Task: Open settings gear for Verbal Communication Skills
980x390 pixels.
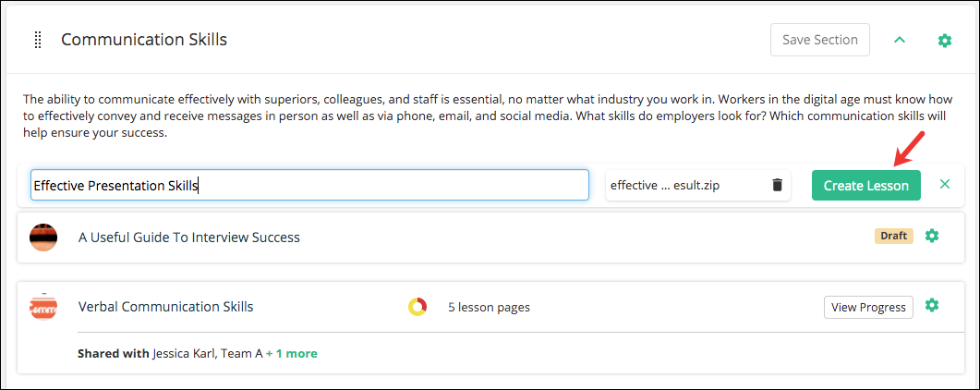Action: coord(931,306)
